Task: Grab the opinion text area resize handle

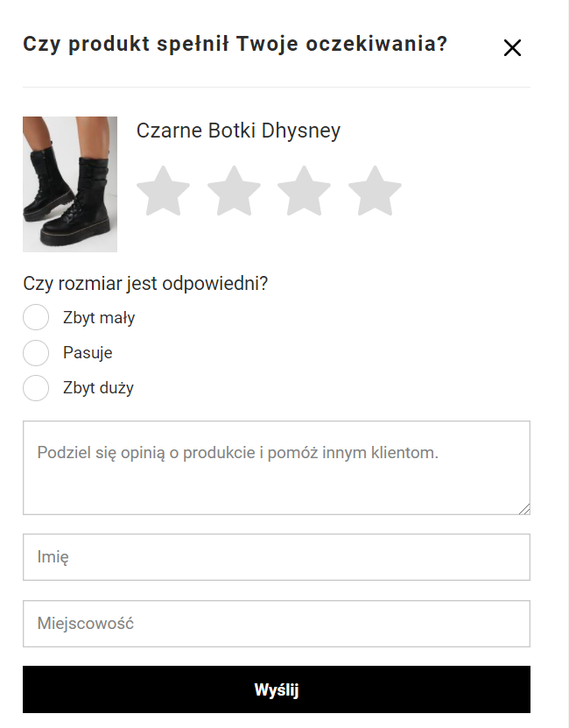Action: [525, 509]
